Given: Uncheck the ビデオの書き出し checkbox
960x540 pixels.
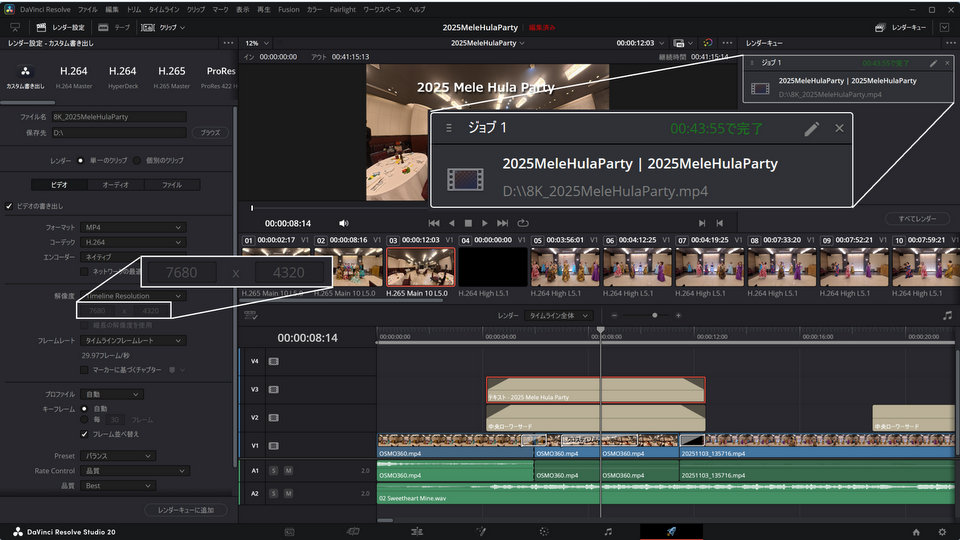Looking at the screenshot, I should pos(10,206).
